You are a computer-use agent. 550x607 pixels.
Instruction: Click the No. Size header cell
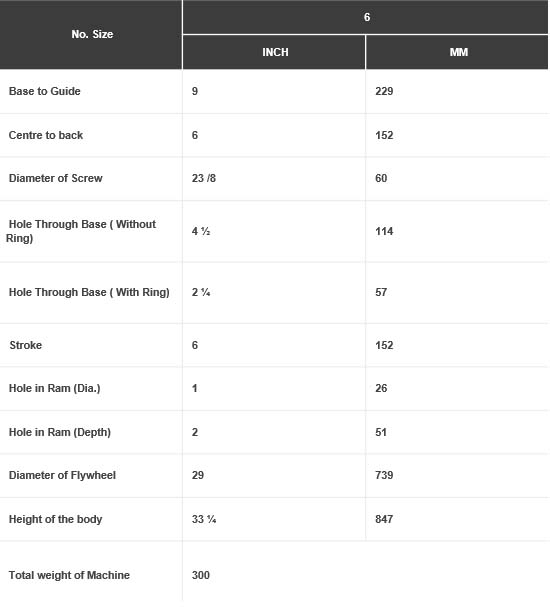pyautogui.click(x=92, y=34)
